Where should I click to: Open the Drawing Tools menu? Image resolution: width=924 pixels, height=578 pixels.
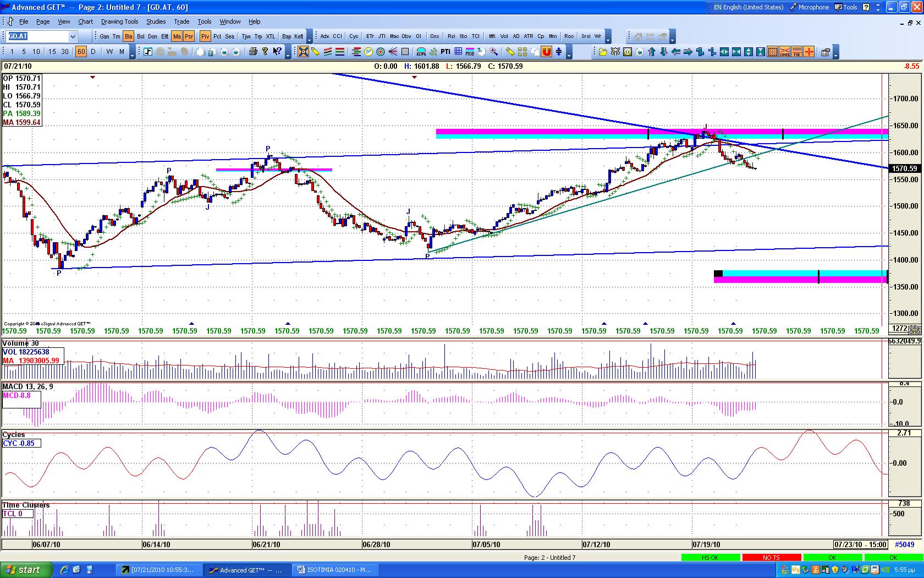[119, 21]
